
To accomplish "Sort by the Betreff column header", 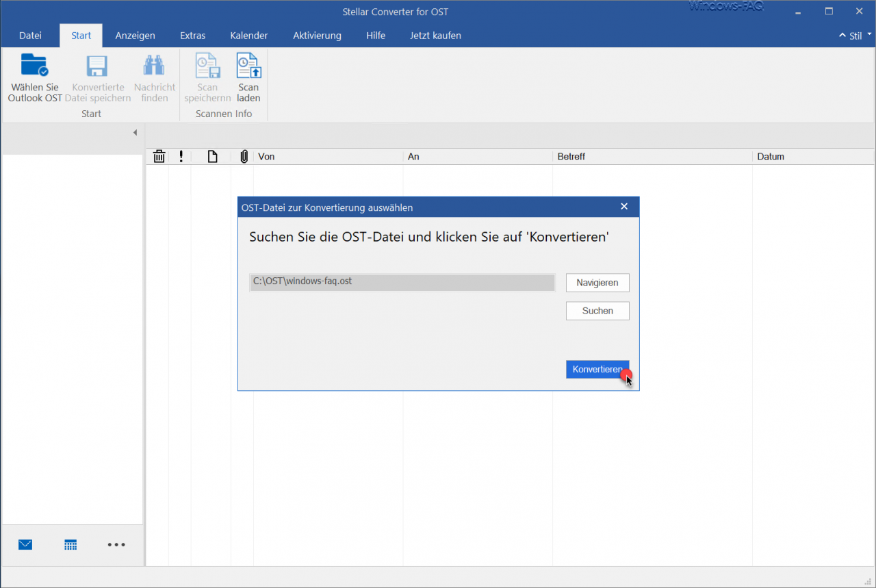I will pos(652,157).
